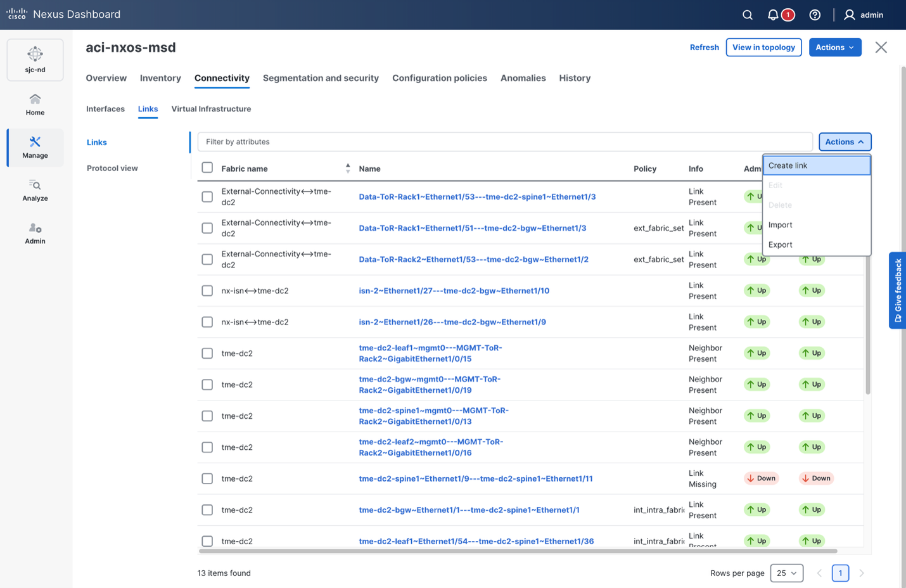The height and width of the screenshot is (588, 906).
Task: Click Up admin status for isn-2 Ethernet1/27 row
Action: (x=757, y=290)
